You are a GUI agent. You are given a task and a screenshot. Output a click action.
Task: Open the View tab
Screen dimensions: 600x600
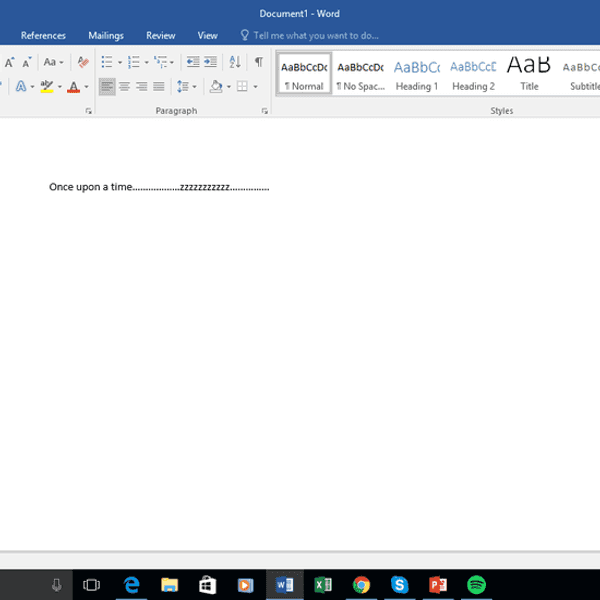207,36
